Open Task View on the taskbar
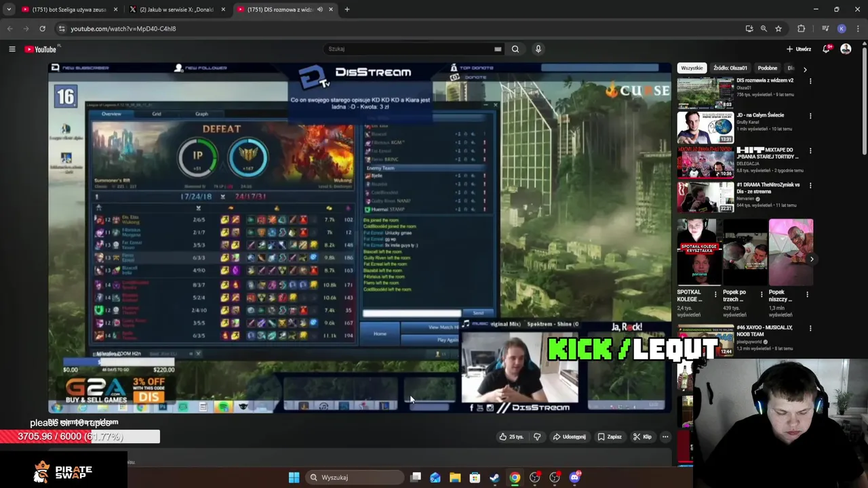The height and width of the screenshot is (488, 868). 416,477
